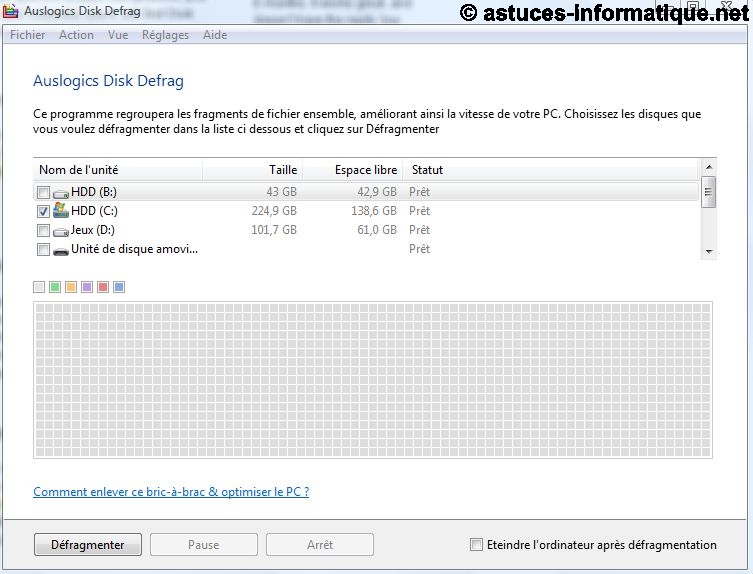
Task: Open the Comment enlever ce bric-à-brac link
Action: (171, 492)
